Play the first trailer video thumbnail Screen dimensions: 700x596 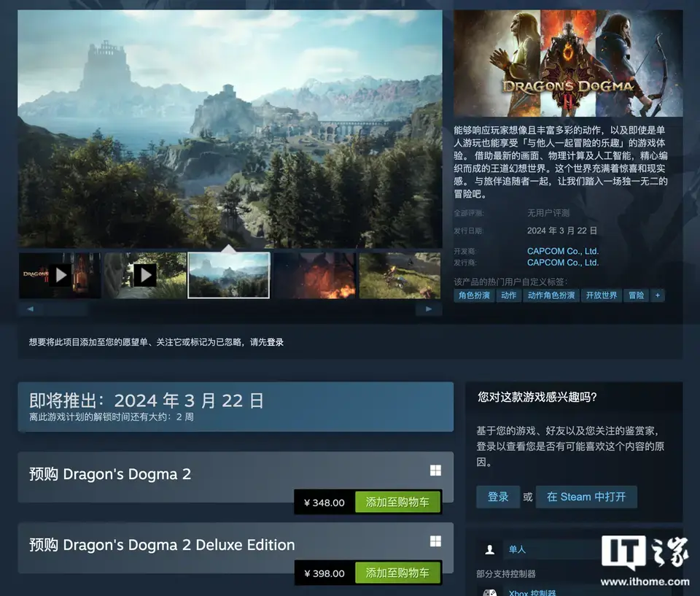click(x=60, y=275)
